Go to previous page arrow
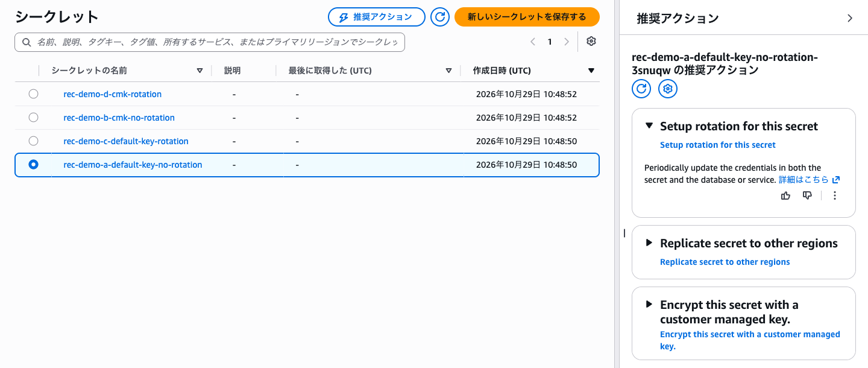Screen dimensions: 868x368 (x=533, y=42)
